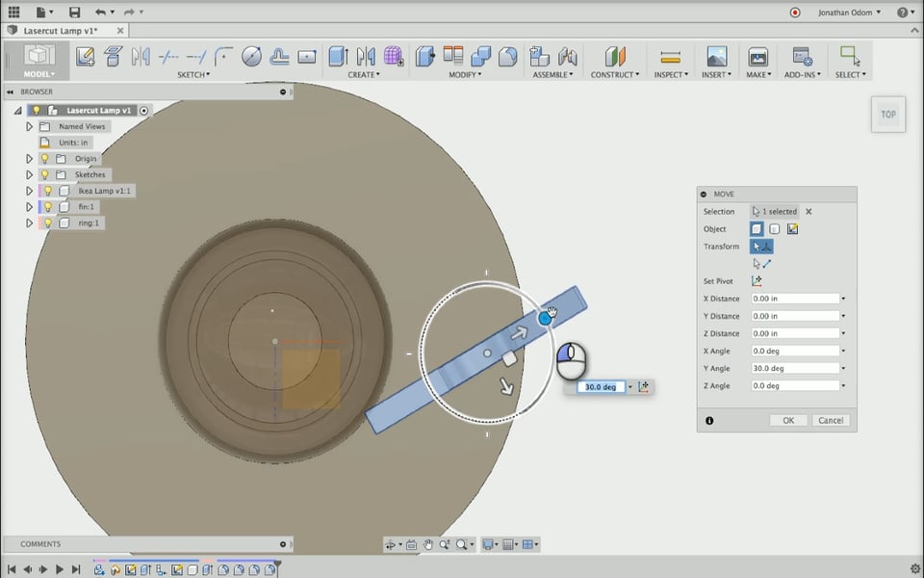Select the Combine modify tool
The image size is (924, 578).
click(480, 57)
